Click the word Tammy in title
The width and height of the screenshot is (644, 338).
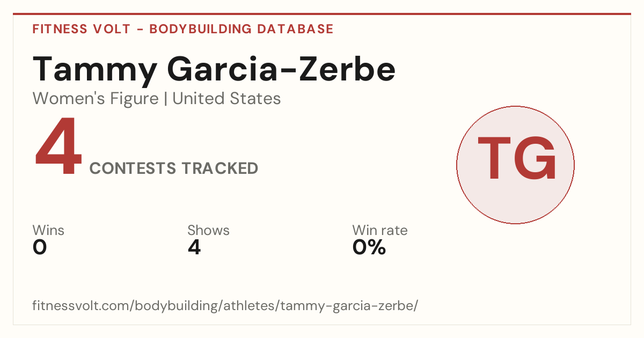click(x=95, y=70)
